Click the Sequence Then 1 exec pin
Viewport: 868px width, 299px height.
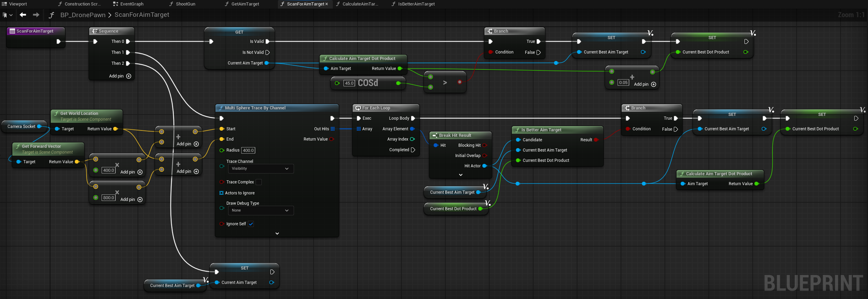pyautogui.click(x=128, y=52)
